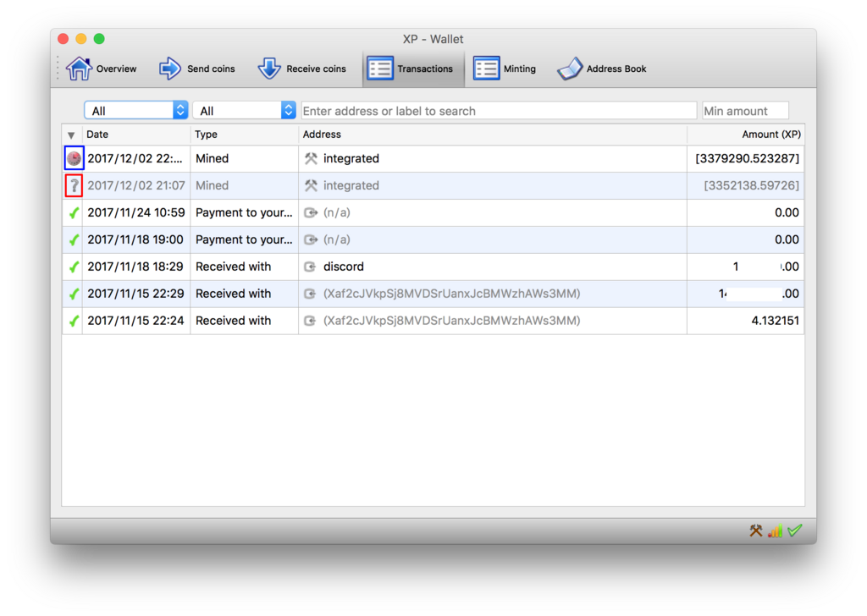Click the received icon next to discord
This screenshot has height=616, width=867.
pos(310,267)
